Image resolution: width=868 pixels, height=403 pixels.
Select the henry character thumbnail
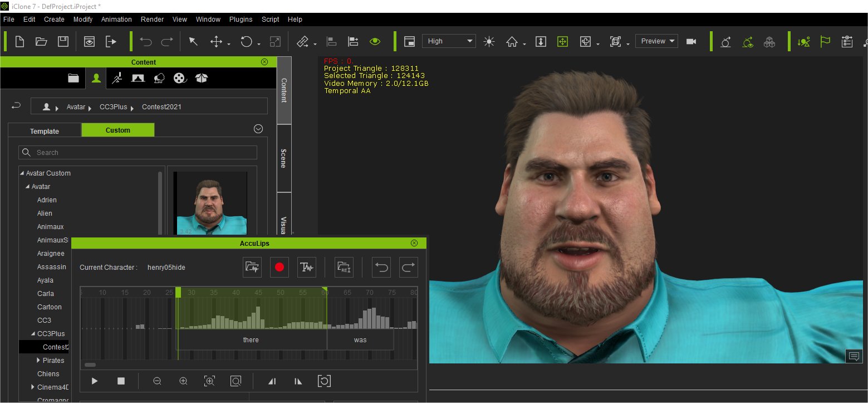[x=212, y=203]
